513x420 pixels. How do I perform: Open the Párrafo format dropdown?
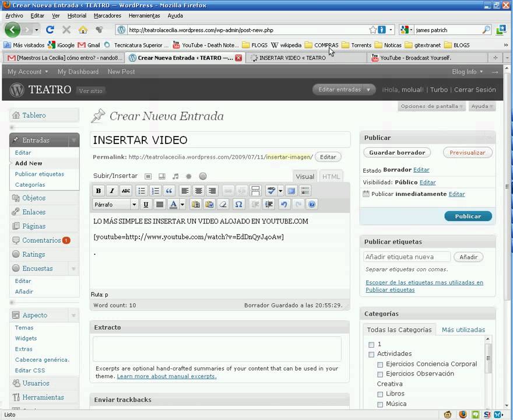click(x=115, y=205)
